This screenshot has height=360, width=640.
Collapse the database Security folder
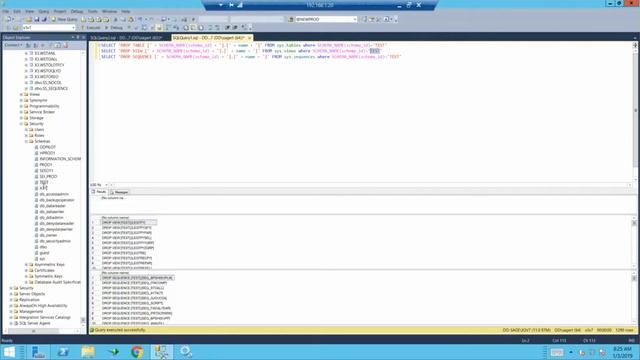pos(21,124)
